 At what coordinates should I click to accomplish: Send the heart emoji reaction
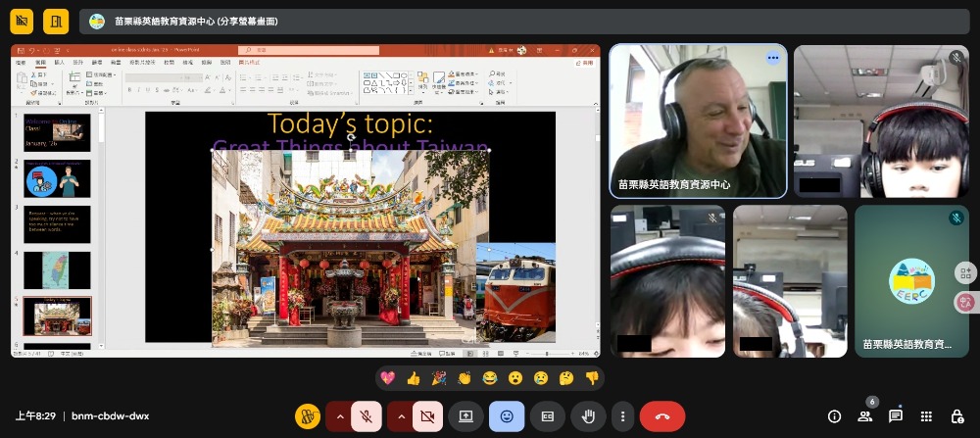[387, 377]
